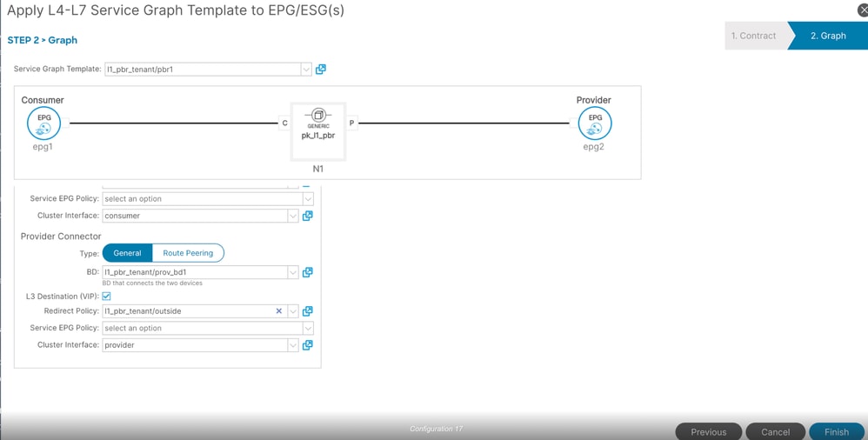Expand the provider BD dropdown arrow
Screen dimensions: 868x440
pos(293,272)
